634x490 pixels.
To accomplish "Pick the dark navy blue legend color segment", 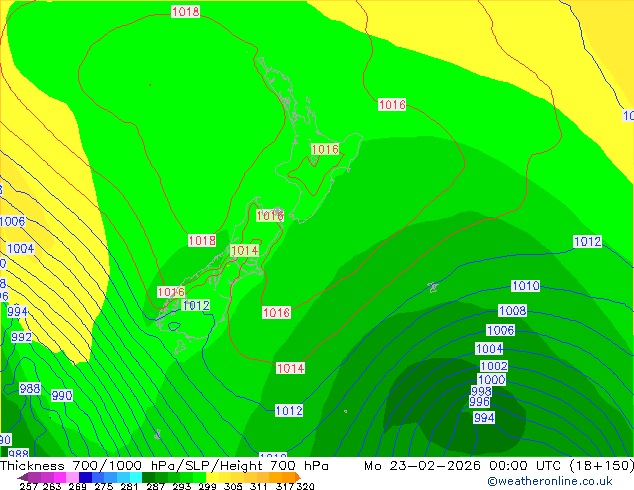I will tap(85, 477).
